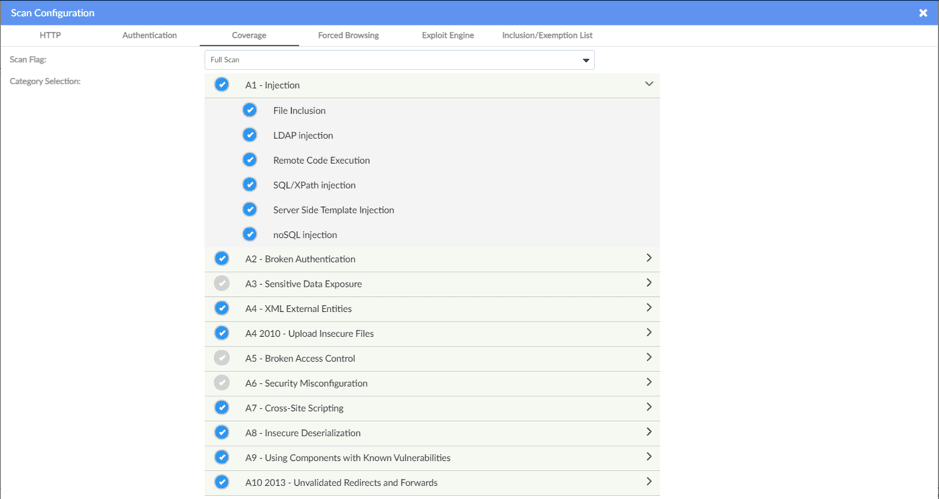939x499 pixels.
Task: Uncheck SQL/XPath injection checkbox
Action: click(x=250, y=185)
